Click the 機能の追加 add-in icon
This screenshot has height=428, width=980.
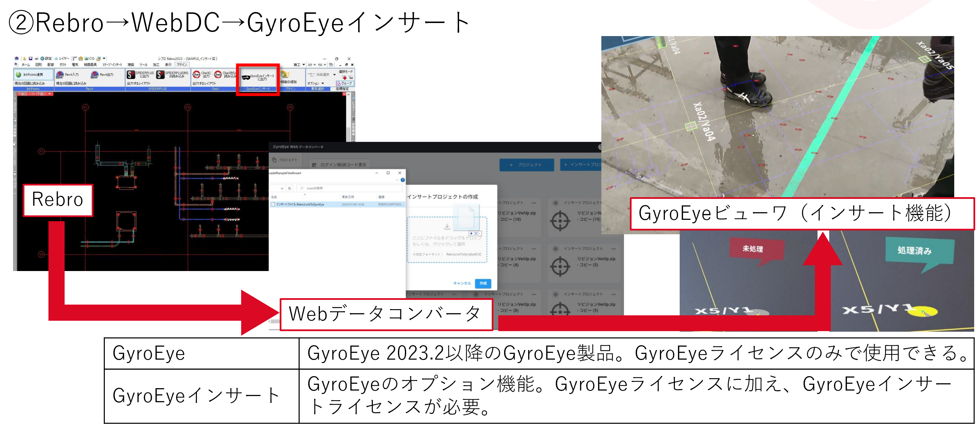tap(285, 75)
